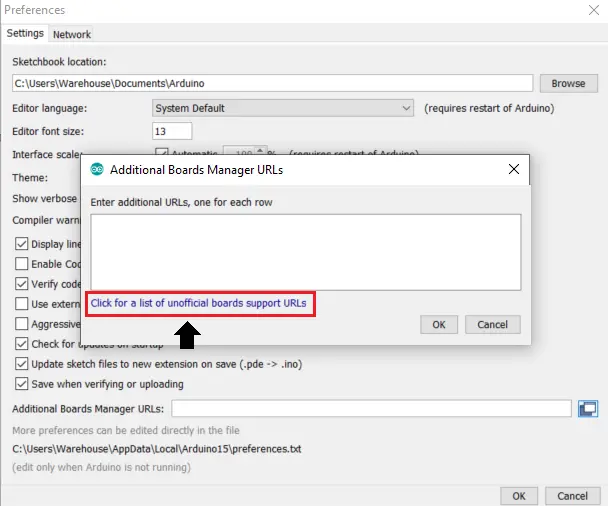Click the Sketchbook location path field
Screen dimensions: 608x506
coord(272,84)
